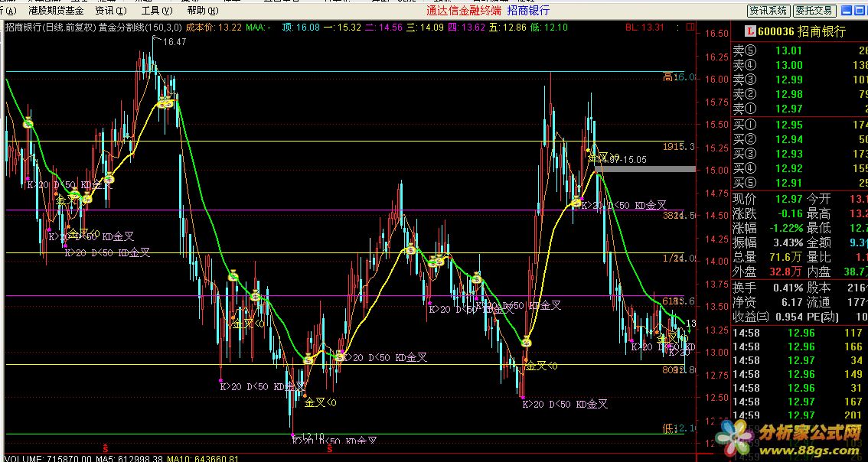Click the 买④ 12.92 order book row

click(800, 168)
